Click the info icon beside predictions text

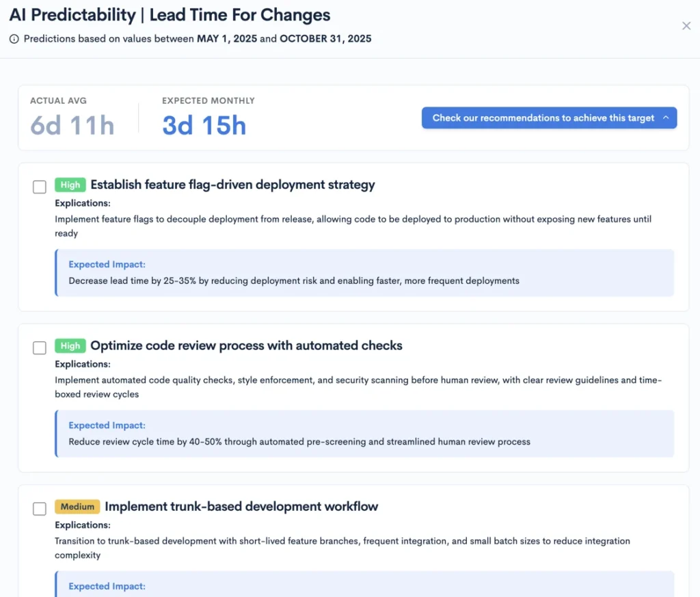coord(14,39)
